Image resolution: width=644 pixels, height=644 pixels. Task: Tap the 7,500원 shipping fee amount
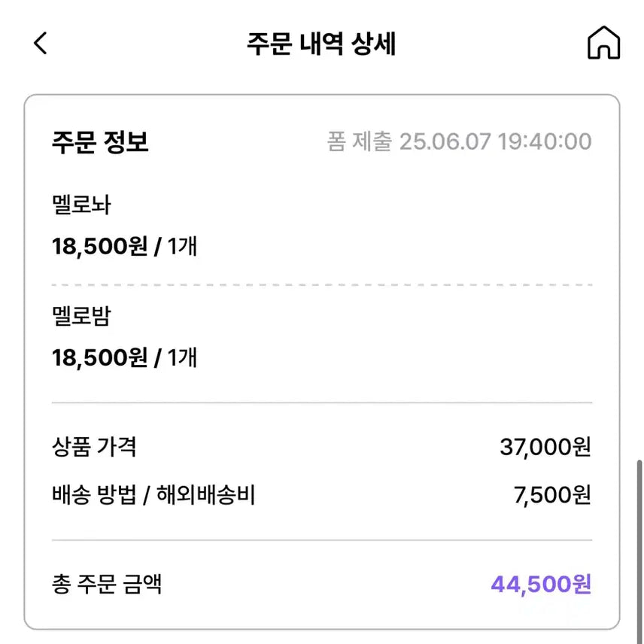551,494
